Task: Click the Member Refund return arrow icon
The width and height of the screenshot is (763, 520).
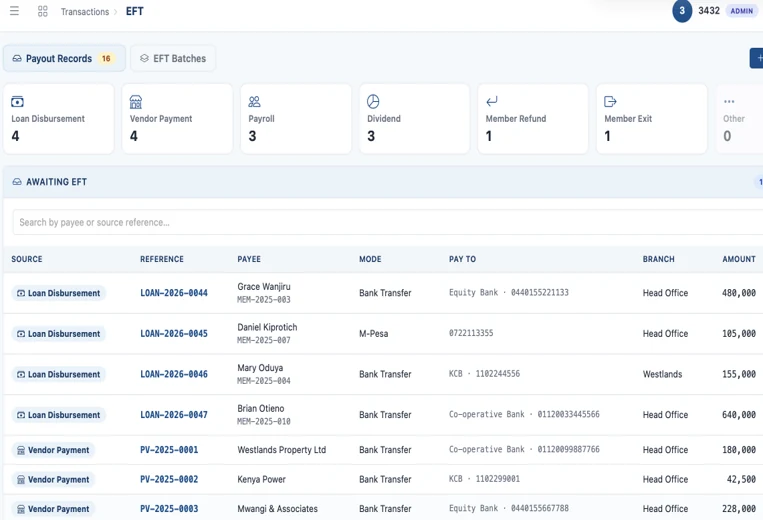Action: point(492,101)
